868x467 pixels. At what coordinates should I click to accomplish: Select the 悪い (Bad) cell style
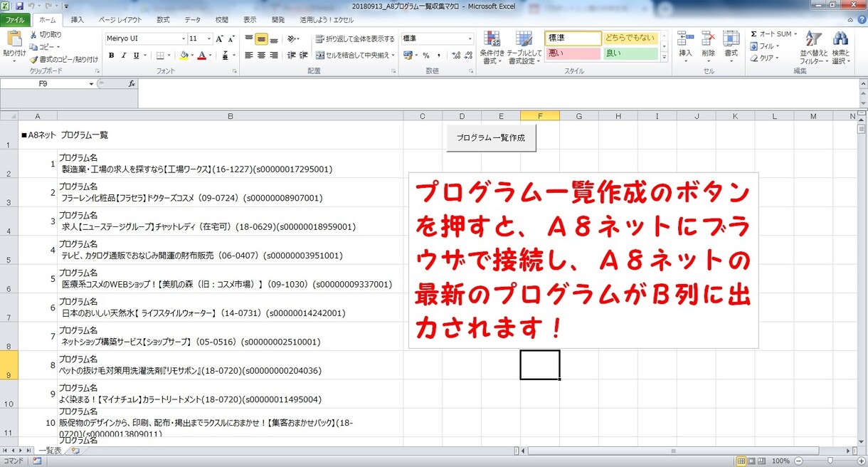point(573,53)
